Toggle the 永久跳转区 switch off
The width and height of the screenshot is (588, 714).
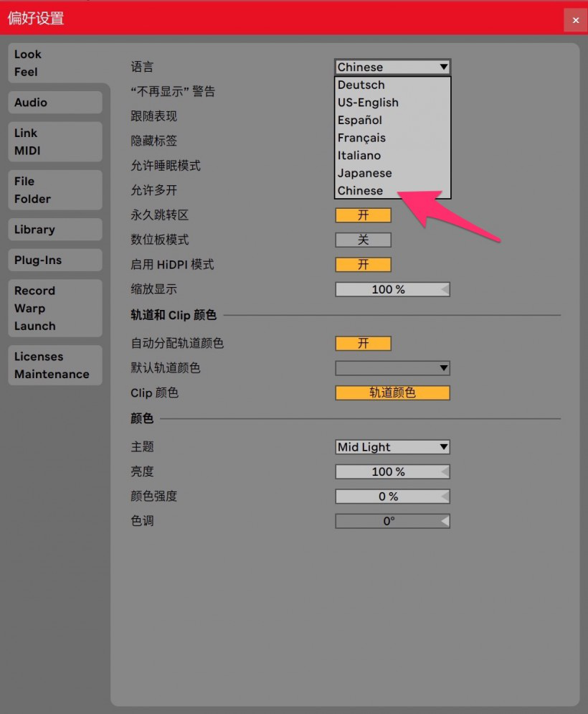(363, 215)
